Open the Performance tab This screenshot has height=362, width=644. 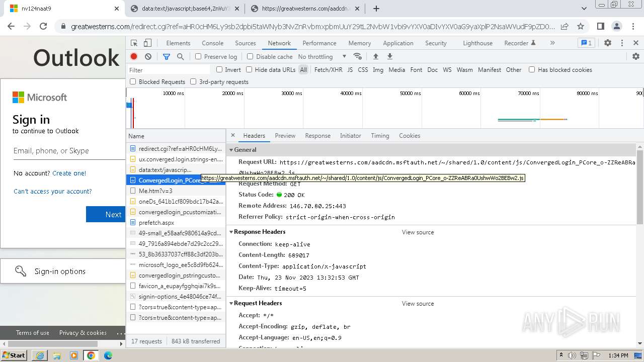tap(319, 43)
